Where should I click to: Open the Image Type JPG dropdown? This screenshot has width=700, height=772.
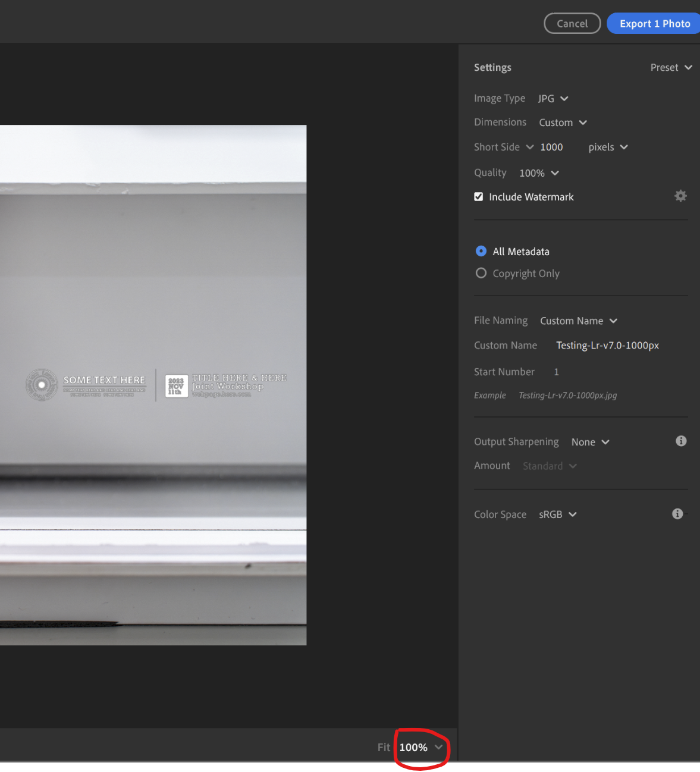coord(553,98)
